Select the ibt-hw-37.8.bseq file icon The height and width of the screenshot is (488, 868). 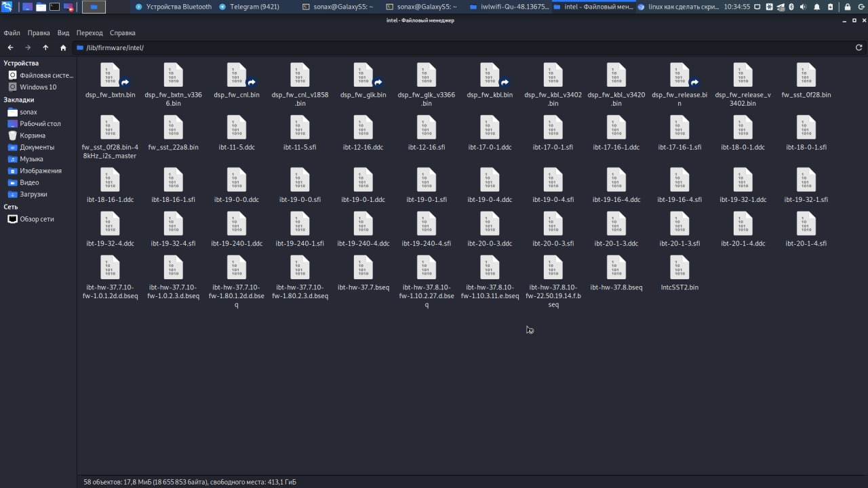point(616,268)
